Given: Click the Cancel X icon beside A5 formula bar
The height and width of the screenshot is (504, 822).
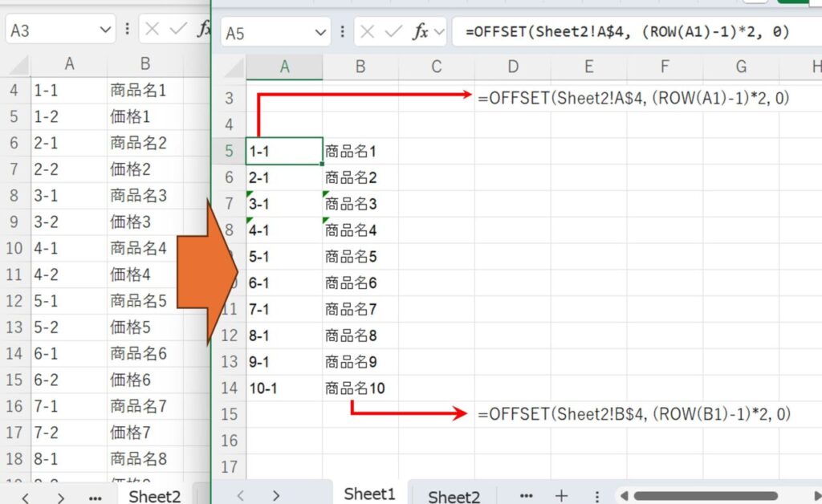Looking at the screenshot, I should click(368, 32).
